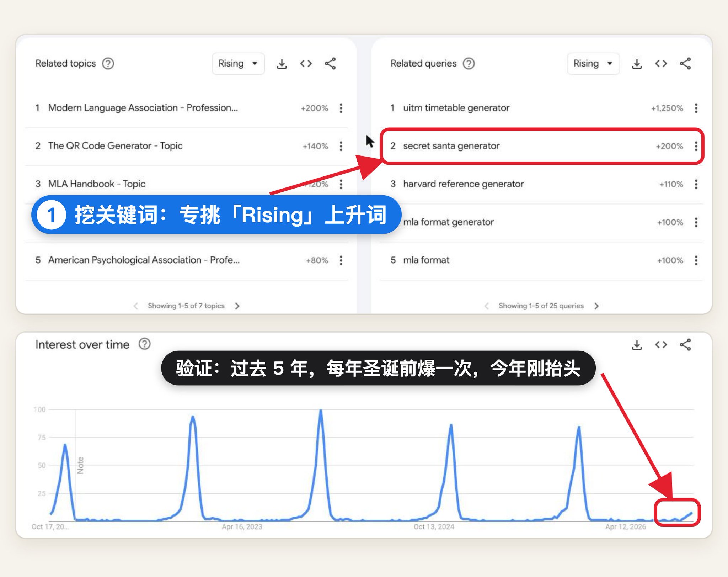Select the mla format query
The height and width of the screenshot is (577, 728).
click(426, 260)
